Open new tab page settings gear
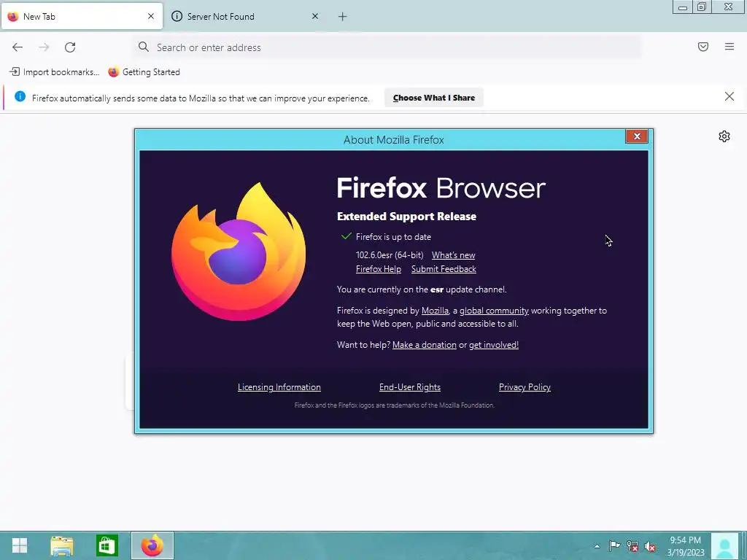This screenshot has height=560, width=747. (x=724, y=136)
